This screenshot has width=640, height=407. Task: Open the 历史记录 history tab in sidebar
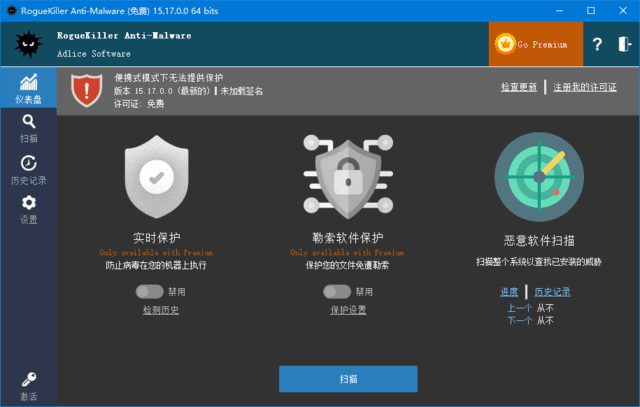29,170
